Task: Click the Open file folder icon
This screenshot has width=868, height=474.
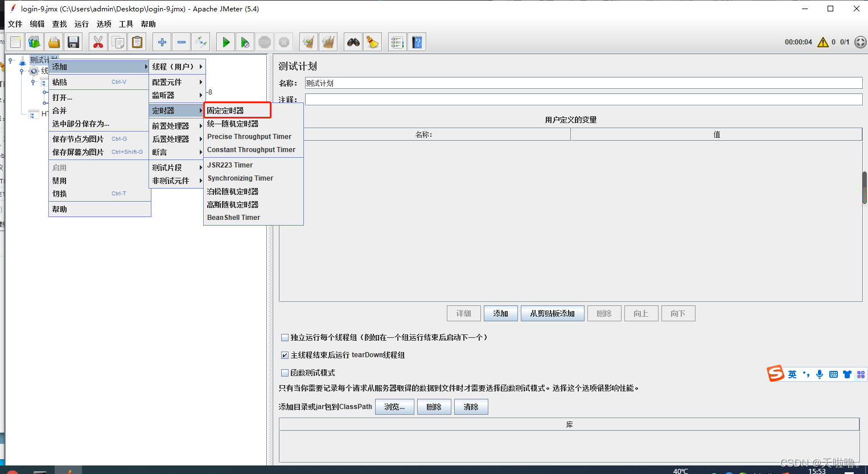Action: point(54,42)
